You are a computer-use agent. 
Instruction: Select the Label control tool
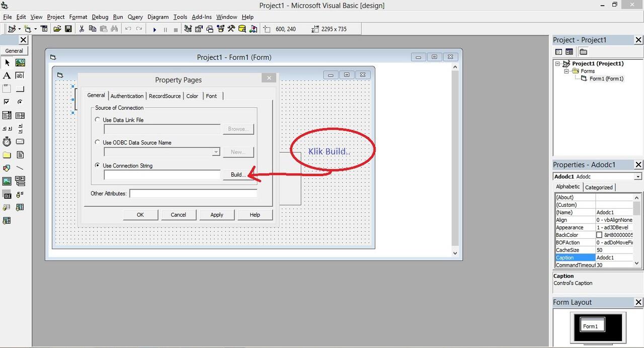(x=7, y=76)
